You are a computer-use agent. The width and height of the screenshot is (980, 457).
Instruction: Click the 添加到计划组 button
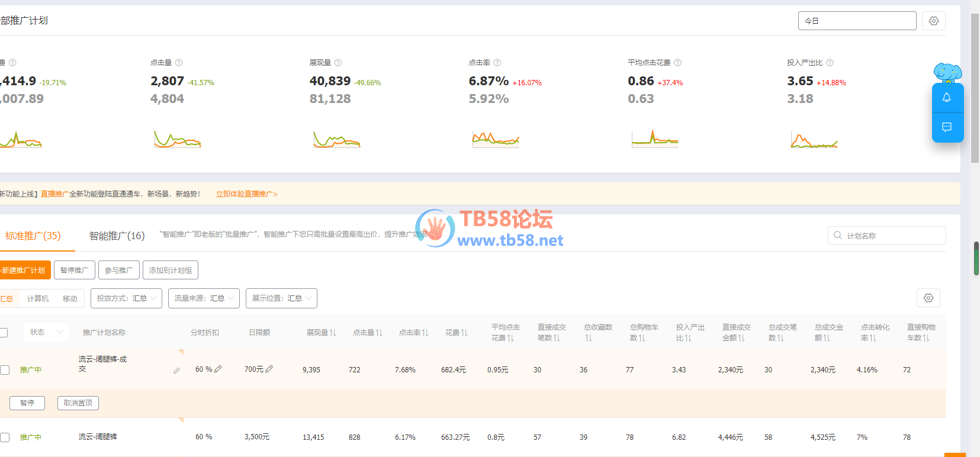[171, 270]
